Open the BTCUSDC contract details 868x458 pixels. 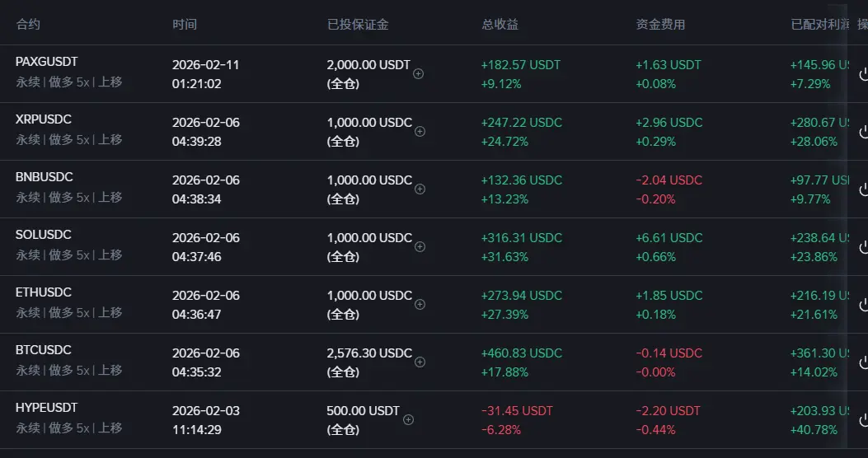[x=44, y=350]
